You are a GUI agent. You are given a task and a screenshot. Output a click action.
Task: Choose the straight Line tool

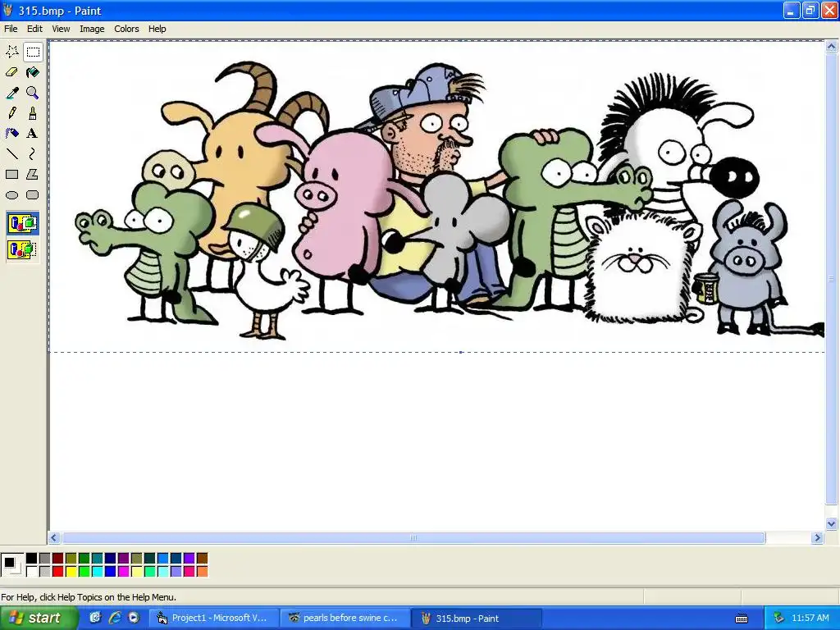(x=11, y=154)
